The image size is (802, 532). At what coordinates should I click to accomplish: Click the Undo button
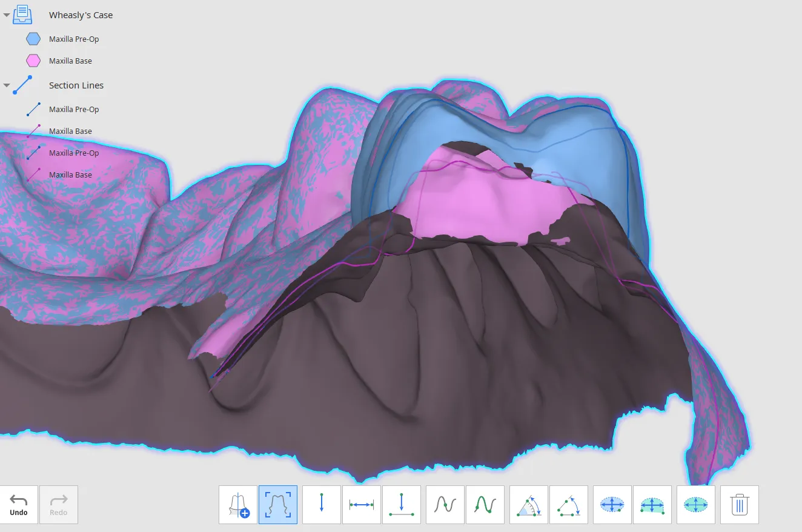point(19,505)
